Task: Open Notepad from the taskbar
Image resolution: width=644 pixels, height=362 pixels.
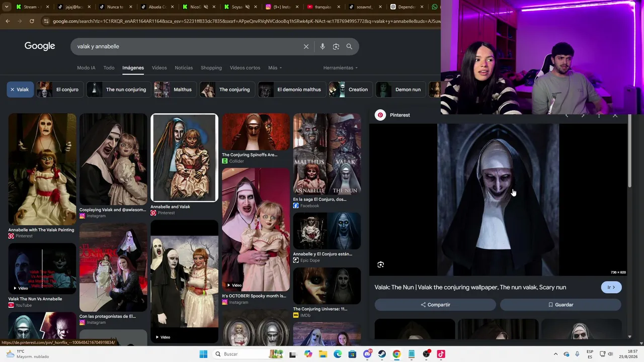Action: tap(412, 354)
